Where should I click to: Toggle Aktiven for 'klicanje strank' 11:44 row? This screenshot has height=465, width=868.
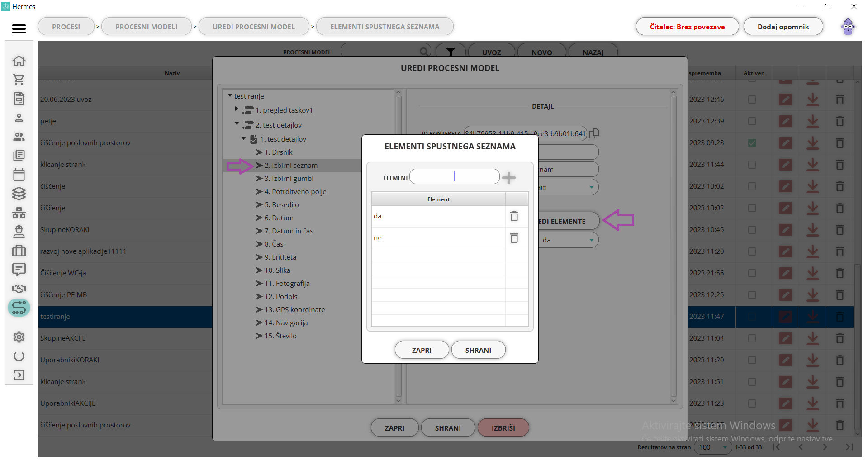pyautogui.click(x=752, y=165)
